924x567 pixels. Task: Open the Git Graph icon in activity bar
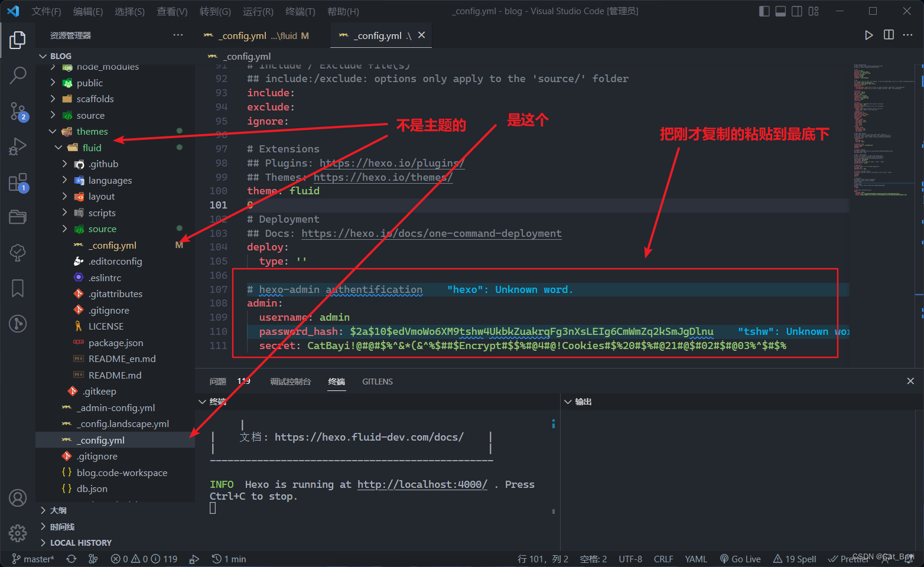[x=18, y=323]
